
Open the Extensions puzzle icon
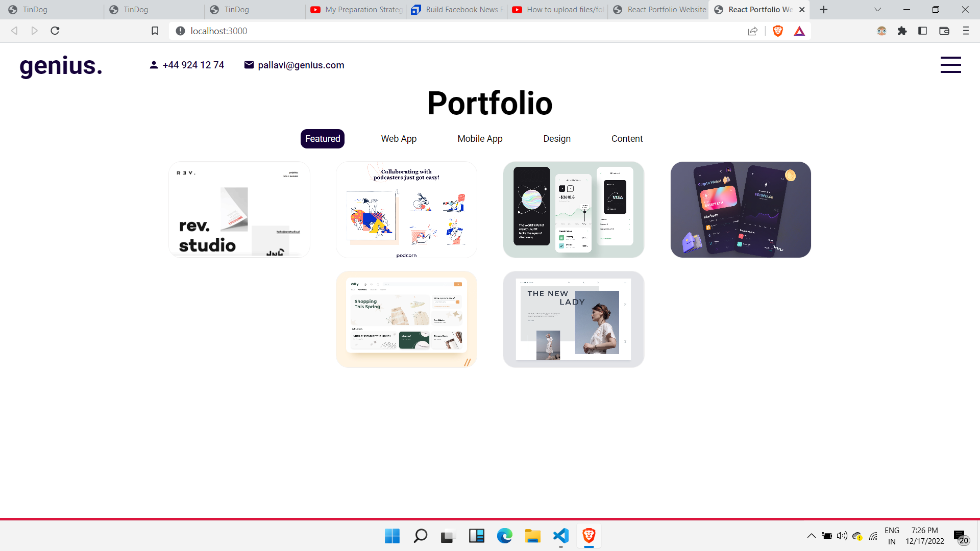(902, 31)
